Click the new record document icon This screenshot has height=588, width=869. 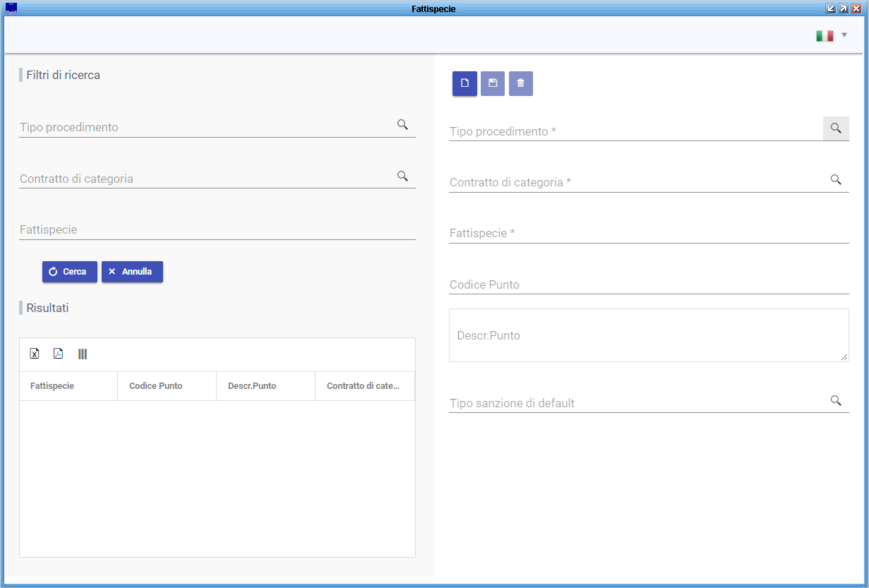(x=465, y=83)
